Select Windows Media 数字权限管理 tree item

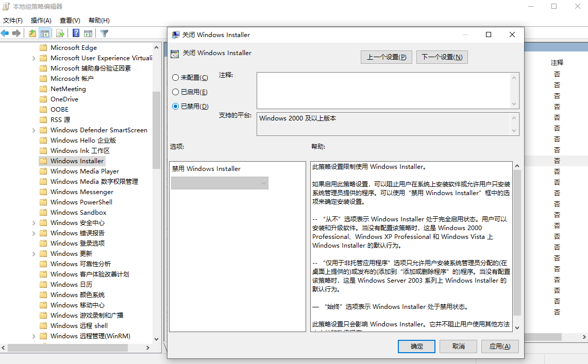pos(94,182)
